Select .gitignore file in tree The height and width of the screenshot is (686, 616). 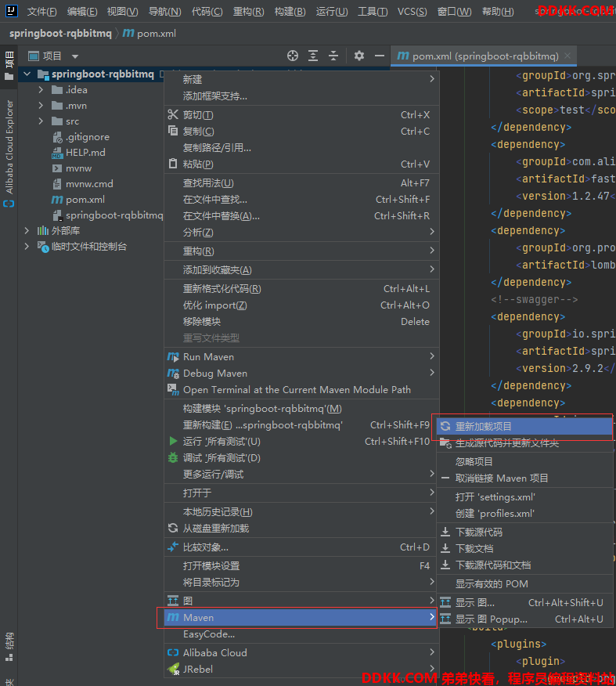88,137
